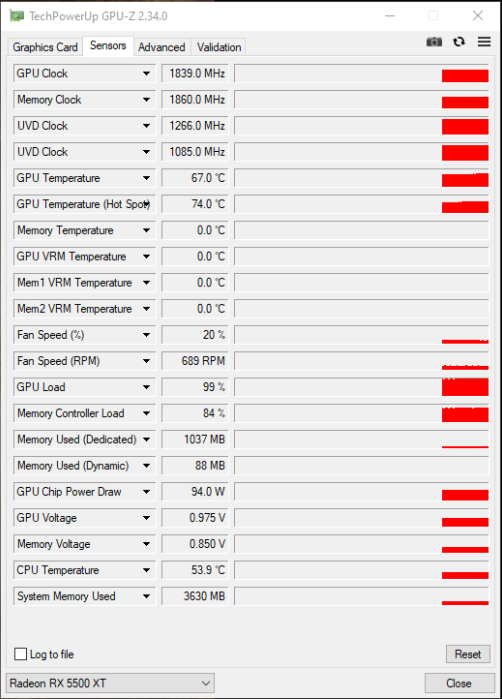Screen dimensions: 502x699
Task: Click the Reset button
Action: click(x=468, y=654)
